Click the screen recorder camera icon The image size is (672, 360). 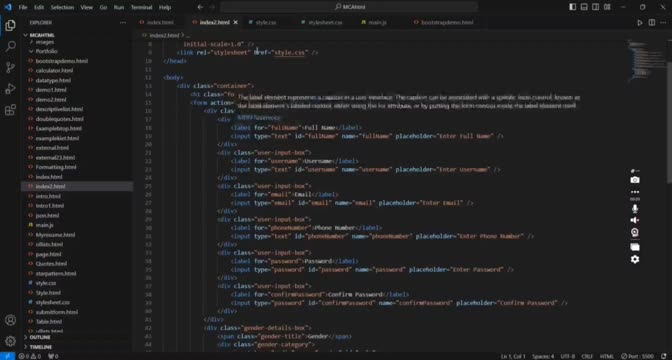pos(635,180)
